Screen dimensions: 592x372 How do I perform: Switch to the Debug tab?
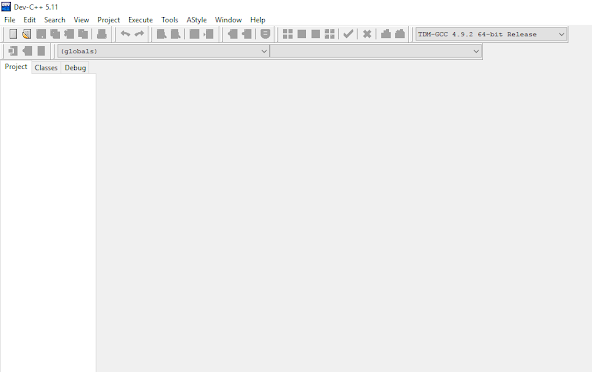pyautogui.click(x=75, y=68)
